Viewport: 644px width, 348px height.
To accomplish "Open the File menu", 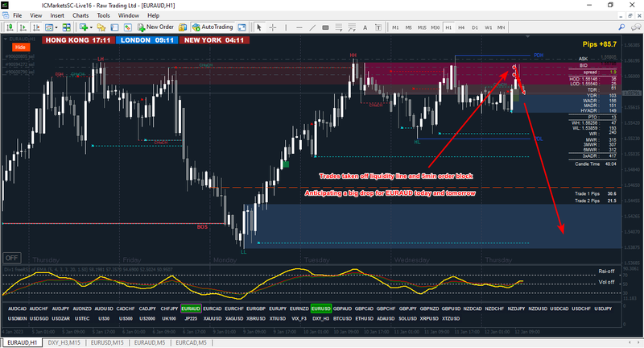I will tap(18, 15).
